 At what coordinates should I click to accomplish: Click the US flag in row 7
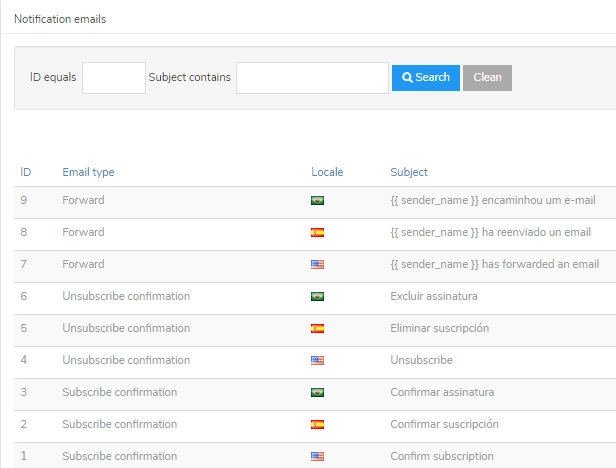(317, 264)
